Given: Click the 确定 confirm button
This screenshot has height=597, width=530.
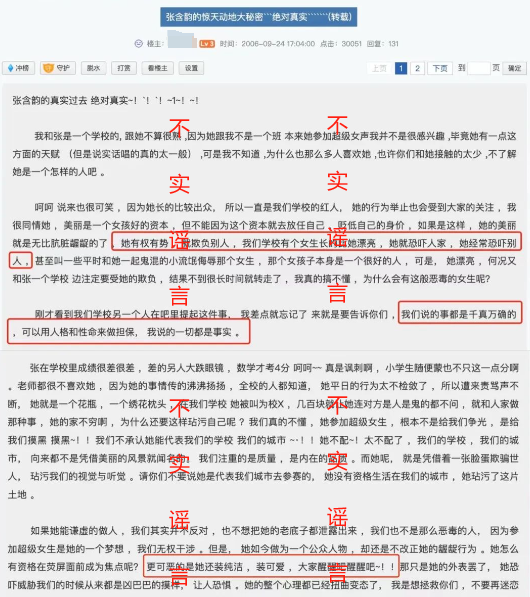Looking at the screenshot, I should pyautogui.click(x=514, y=68).
